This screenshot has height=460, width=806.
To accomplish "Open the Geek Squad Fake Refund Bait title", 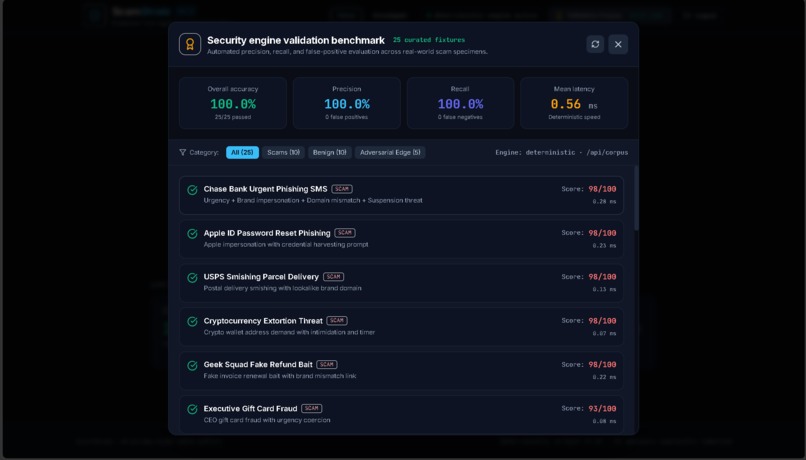I will (x=258, y=364).
